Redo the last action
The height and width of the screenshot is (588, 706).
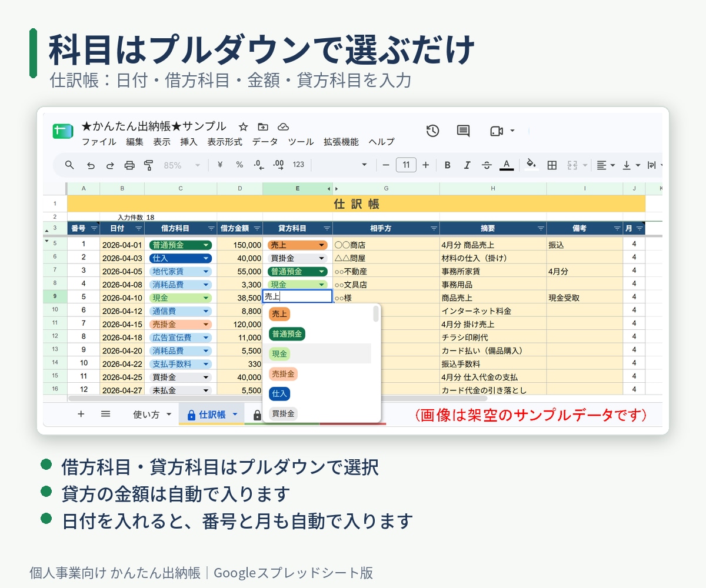(x=110, y=165)
